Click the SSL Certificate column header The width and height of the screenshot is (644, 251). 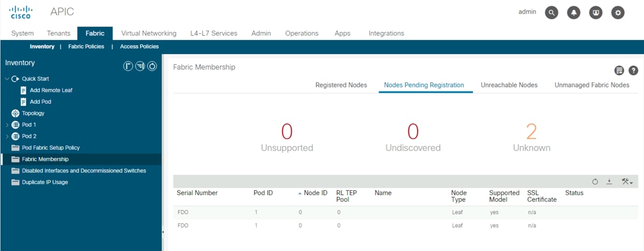click(542, 196)
